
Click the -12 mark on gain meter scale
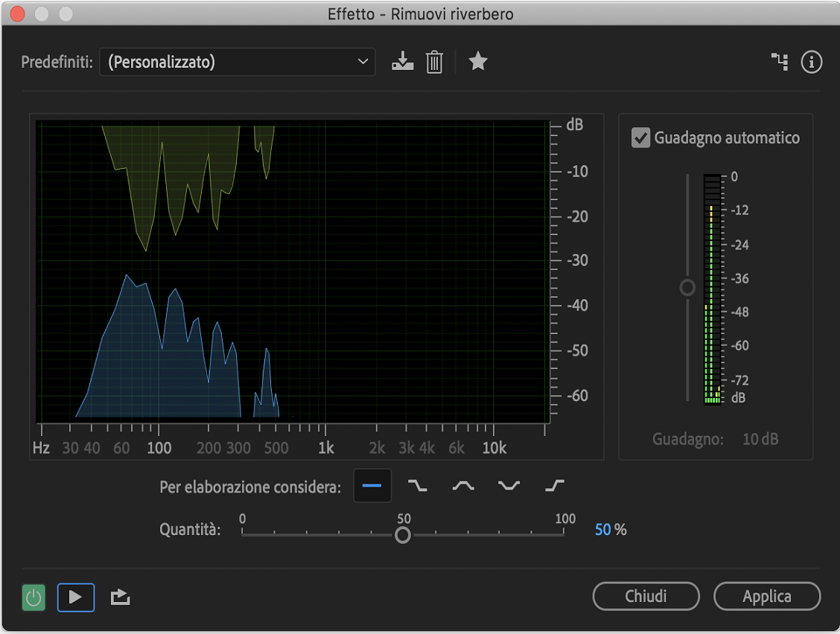[x=739, y=211]
